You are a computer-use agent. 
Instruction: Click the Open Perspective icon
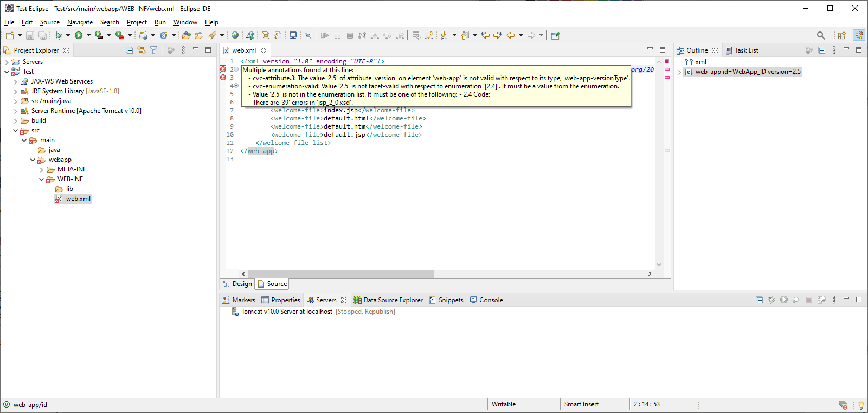[x=841, y=35]
